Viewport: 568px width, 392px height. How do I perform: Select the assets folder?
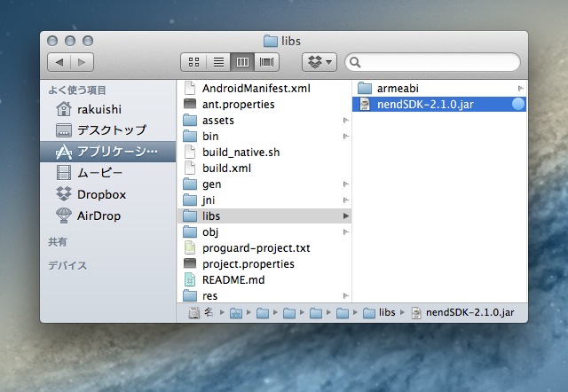point(264,120)
